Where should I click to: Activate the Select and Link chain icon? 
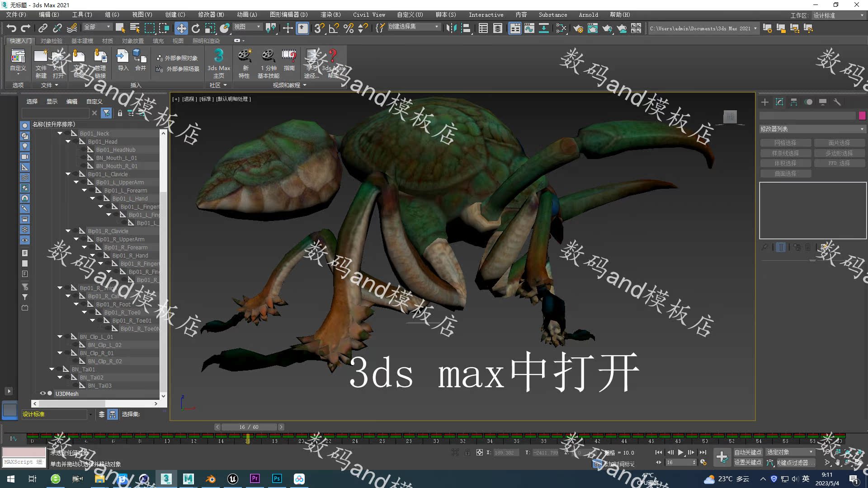click(42, 28)
